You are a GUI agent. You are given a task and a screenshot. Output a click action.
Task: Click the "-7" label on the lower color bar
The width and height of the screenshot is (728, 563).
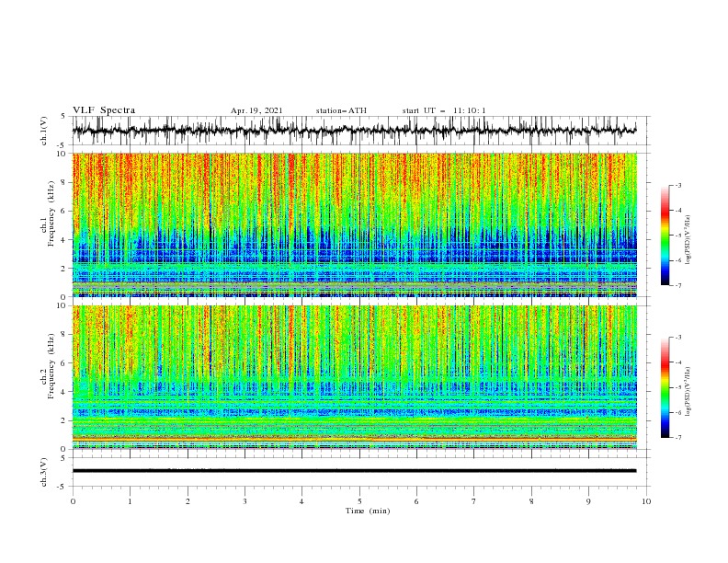(x=678, y=437)
